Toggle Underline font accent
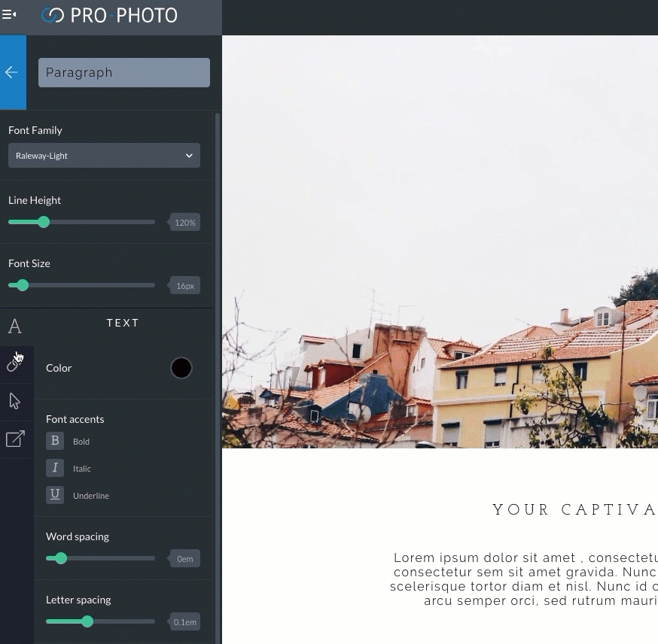 tap(55, 495)
